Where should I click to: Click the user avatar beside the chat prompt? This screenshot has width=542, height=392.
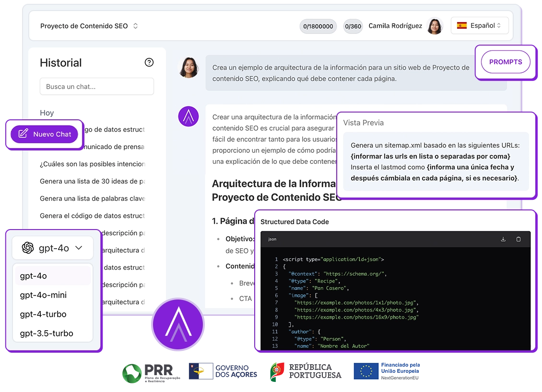click(189, 67)
